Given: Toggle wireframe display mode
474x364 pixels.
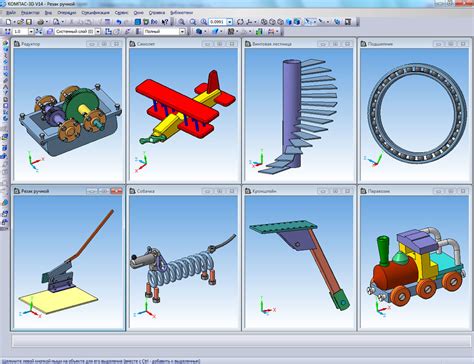Looking at the screenshot, I should coord(264,22).
